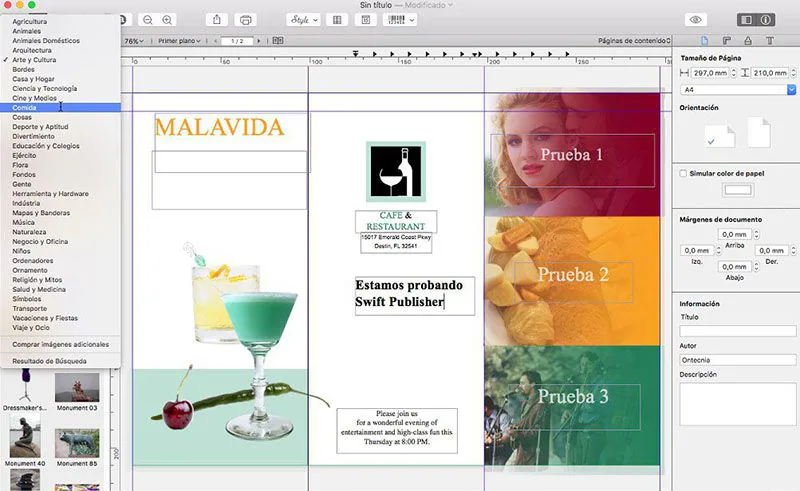The image size is (800, 491).
Task: Toggle the source panel sidebar icon
Action: pyautogui.click(x=746, y=20)
